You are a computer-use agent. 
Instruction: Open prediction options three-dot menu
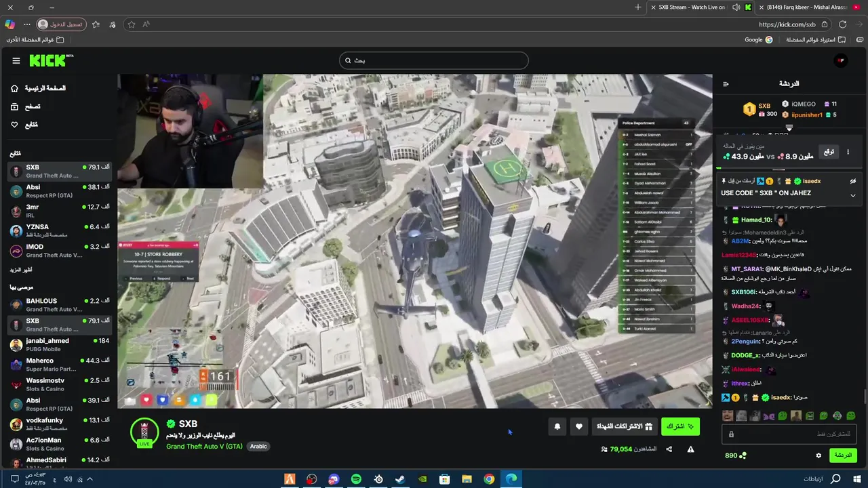(848, 152)
